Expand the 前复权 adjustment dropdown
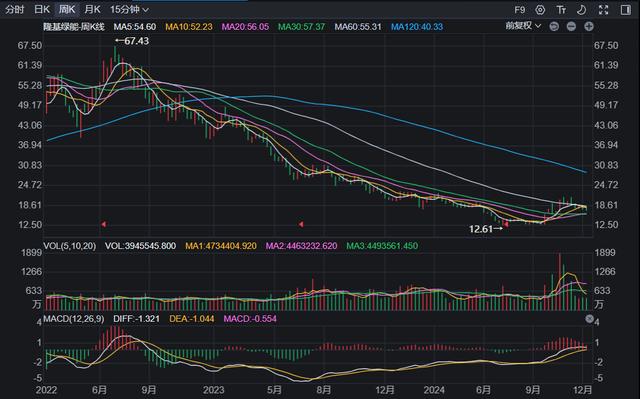 coord(523,26)
